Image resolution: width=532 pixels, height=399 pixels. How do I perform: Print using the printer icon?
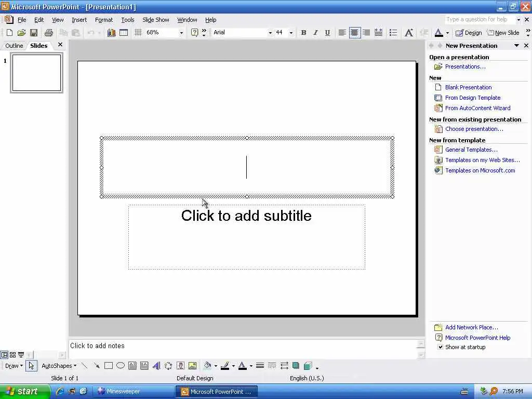point(49,33)
